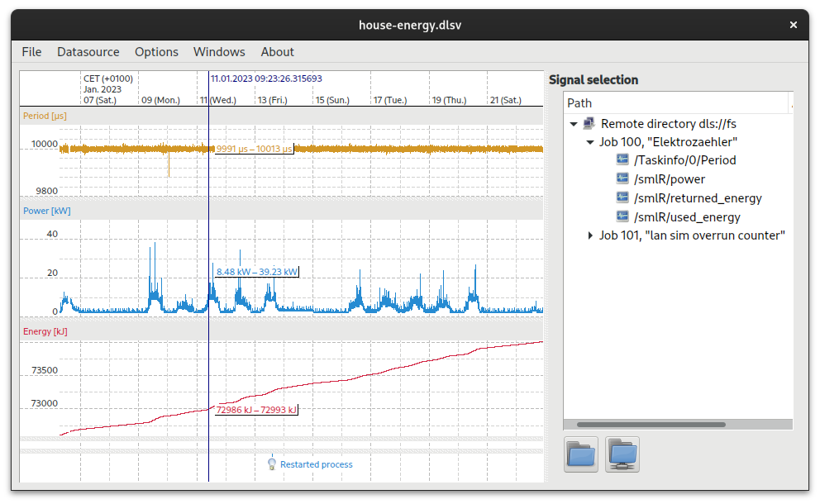Screen dimensions: 820x504
Task: Open a network directory with the folder button
Action: click(x=622, y=454)
